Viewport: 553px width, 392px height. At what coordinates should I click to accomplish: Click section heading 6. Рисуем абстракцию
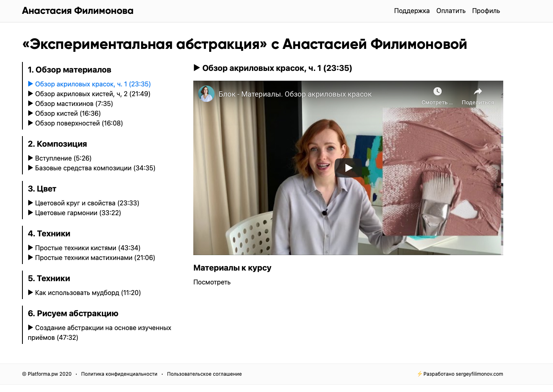point(73,313)
